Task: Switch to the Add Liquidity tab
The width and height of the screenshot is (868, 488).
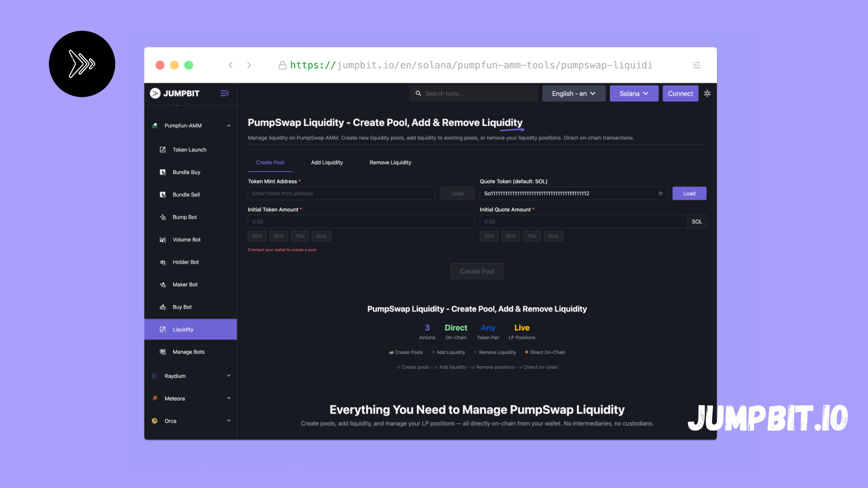Action: (327, 163)
